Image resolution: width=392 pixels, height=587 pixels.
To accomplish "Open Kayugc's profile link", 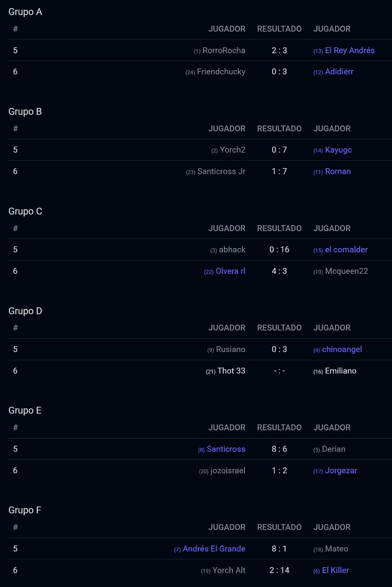I will pyautogui.click(x=338, y=150).
